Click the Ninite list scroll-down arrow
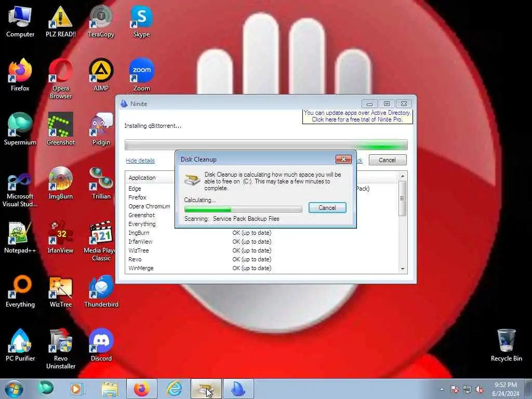Image resolution: width=532 pixels, height=399 pixels. click(403, 269)
